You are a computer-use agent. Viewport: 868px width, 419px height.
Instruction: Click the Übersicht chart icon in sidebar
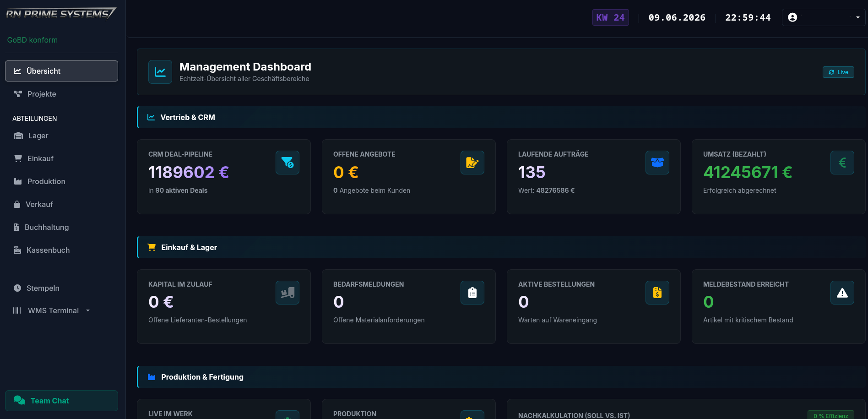(x=17, y=71)
